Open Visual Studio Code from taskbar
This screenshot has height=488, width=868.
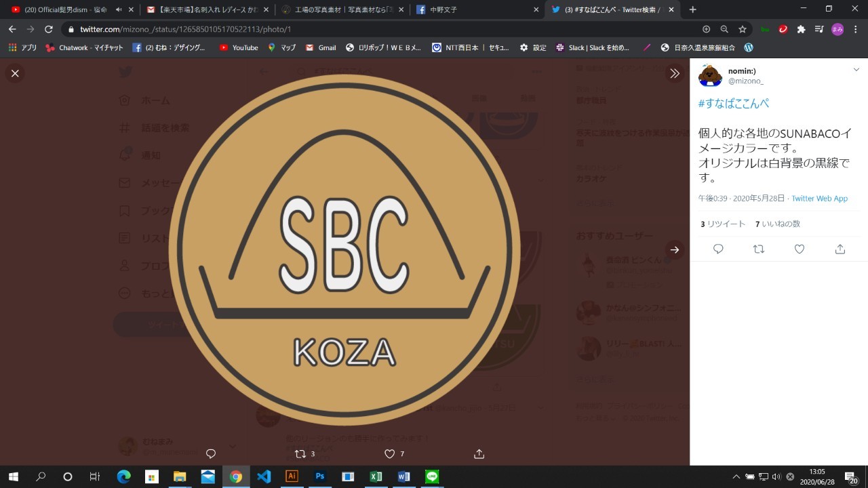pyautogui.click(x=264, y=476)
